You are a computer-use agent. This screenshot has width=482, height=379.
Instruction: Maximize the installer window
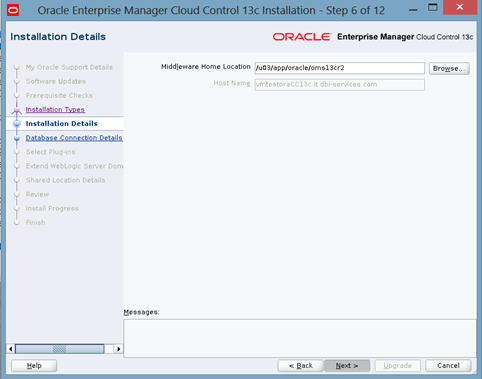[x=433, y=7]
